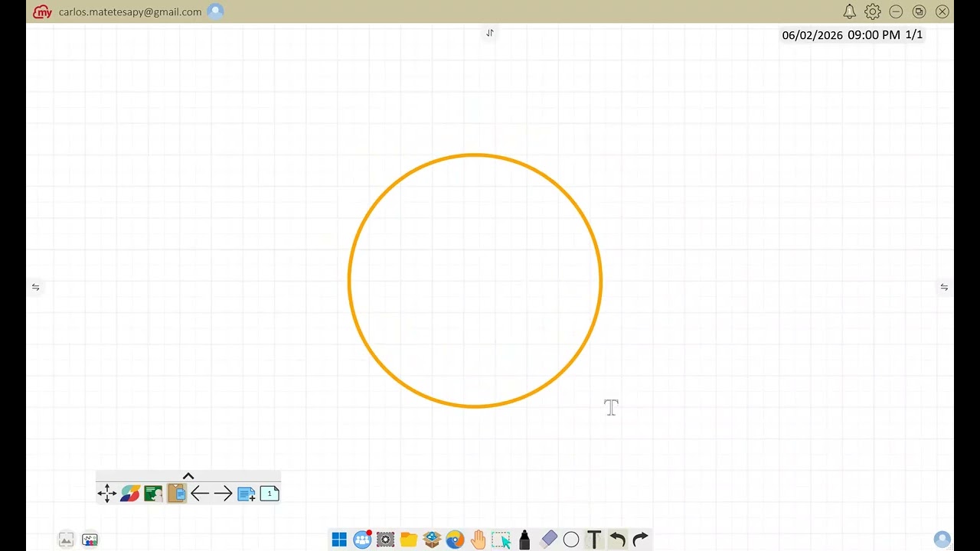980x551 pixels.
Task: Minimize the whiteboard window
Action: pyautogui.click(x=896, y=11)
